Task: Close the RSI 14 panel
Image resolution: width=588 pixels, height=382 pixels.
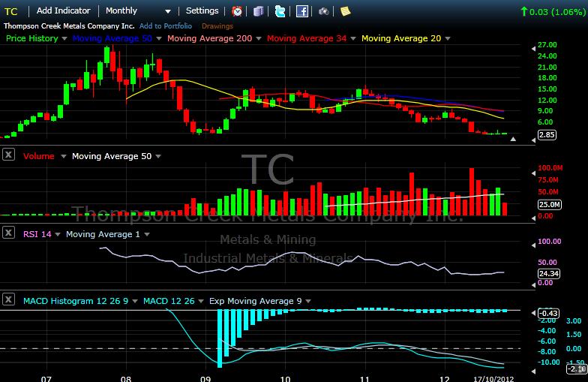Action: coord(8,233)
